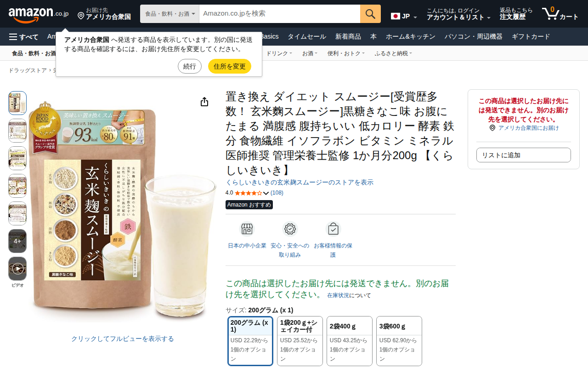Screen dimensions: 588x368
Task: Open ギフトカード in the navigation bar
Action: pos(531,37)
